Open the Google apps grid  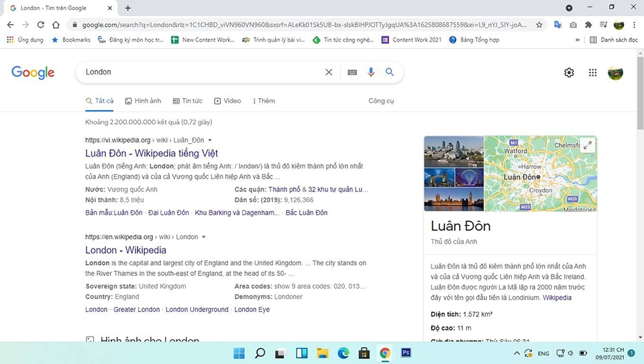coord(592,73)
